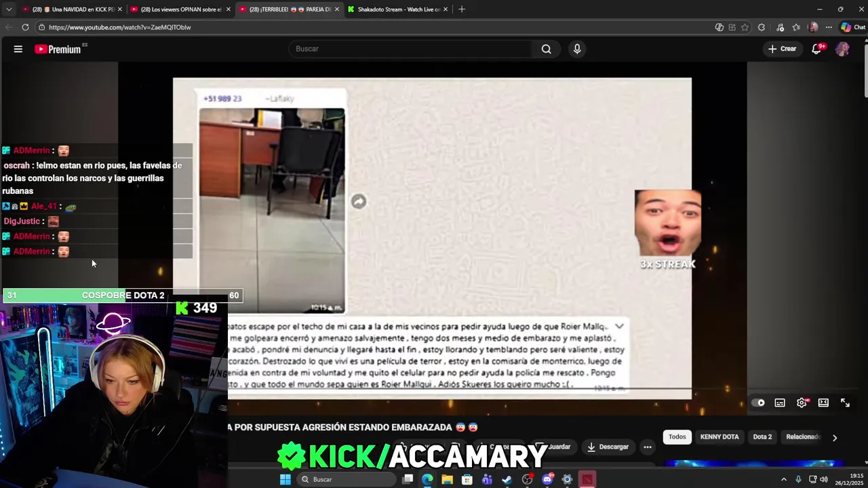Open File Explorer from the taskbar
This screenshot has height=488, width=868.
coord(447,479)
